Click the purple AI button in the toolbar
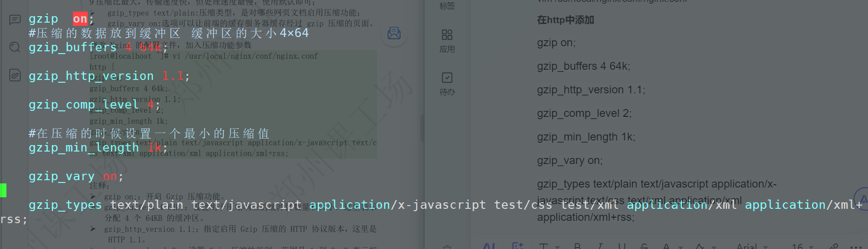Image resolution: width=868 pixels, height=249 pixels. point(489,246)
